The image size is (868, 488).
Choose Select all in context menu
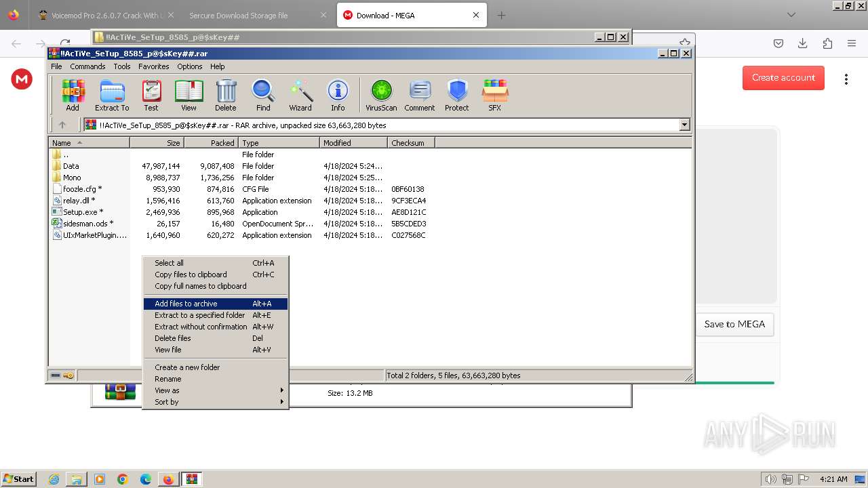click(216, 263)
